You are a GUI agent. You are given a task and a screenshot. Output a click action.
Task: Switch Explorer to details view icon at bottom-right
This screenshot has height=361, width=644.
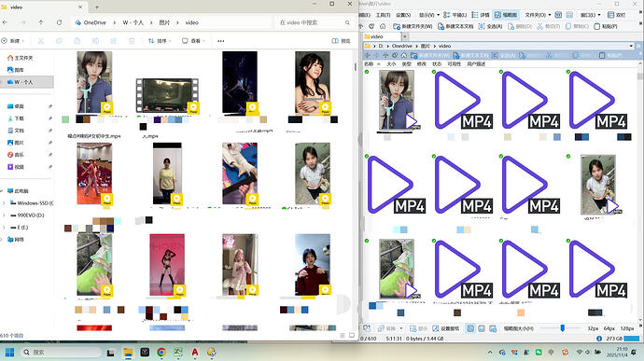click(343, 335)
